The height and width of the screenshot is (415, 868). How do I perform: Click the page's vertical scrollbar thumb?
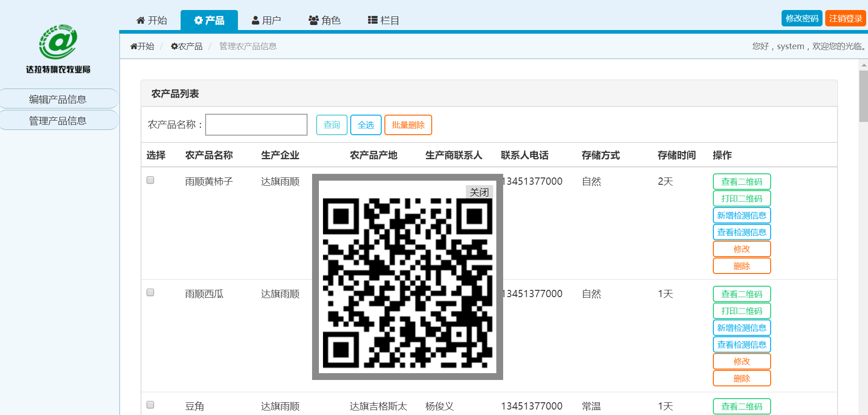tap(863, 96)
